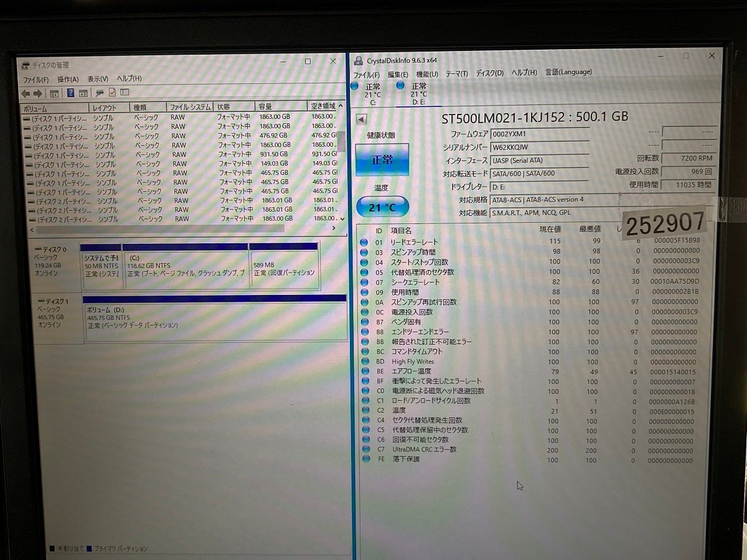
Task: Toggle console tree icon in Disk Management toolbar
Action: (x=54, y=93)
